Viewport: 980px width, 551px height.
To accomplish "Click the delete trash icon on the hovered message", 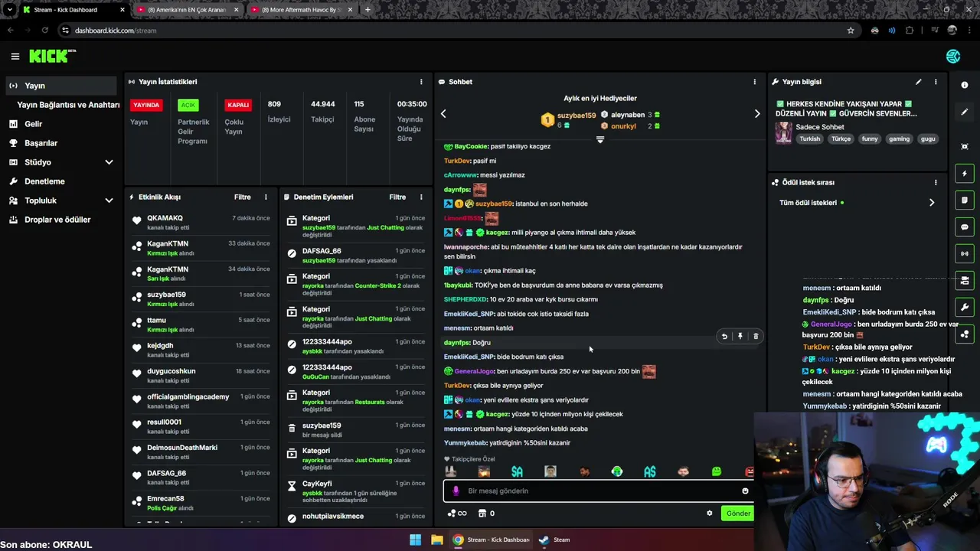I will (x=756, y=336).
